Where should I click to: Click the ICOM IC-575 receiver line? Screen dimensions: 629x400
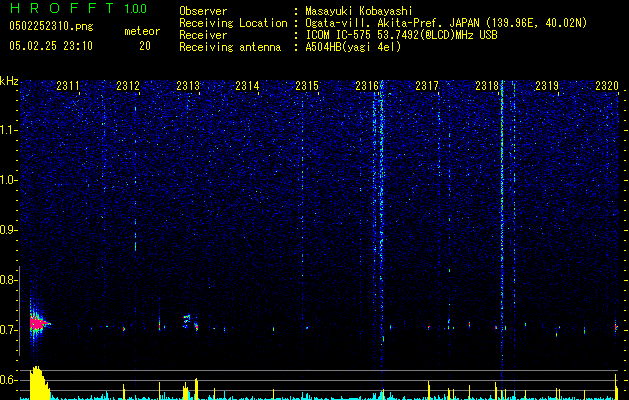click(x=401, y=35)
